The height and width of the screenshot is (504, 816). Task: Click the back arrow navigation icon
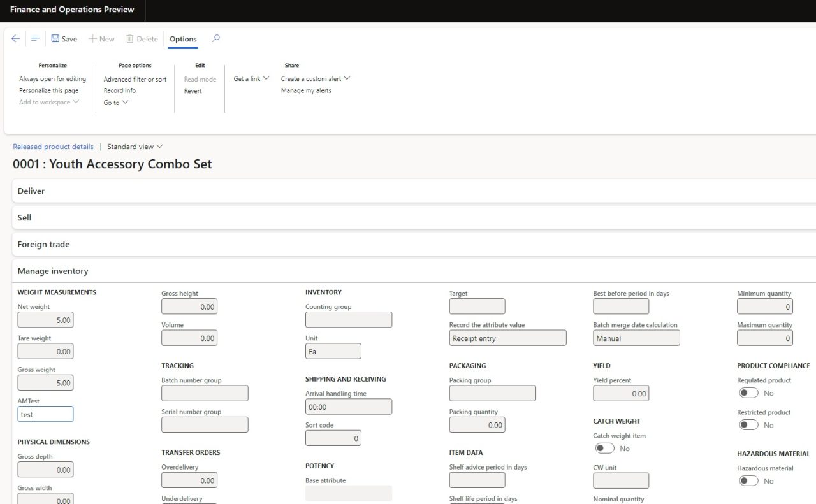point(15,38)
